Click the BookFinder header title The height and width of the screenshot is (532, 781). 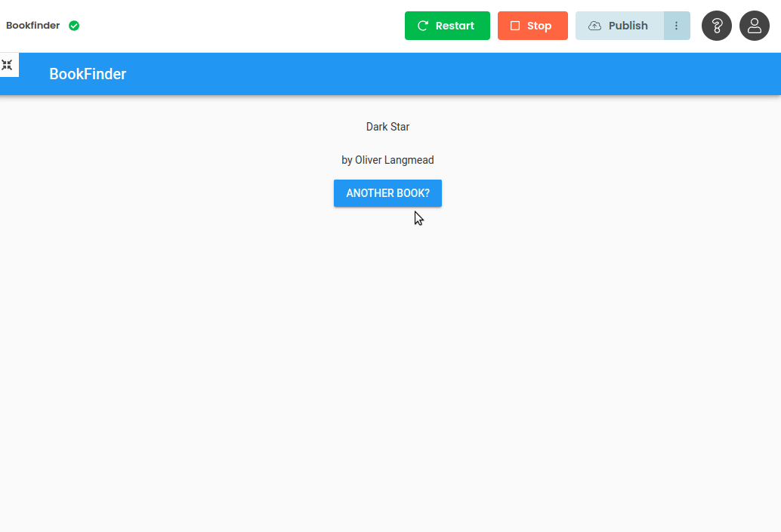pyautogui.click(x=88, y=74)
